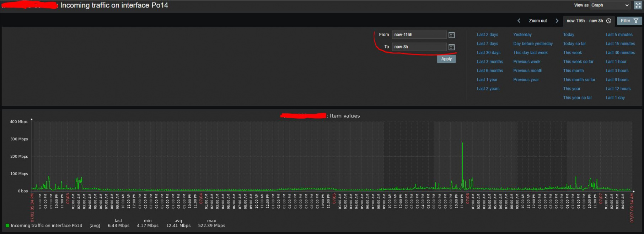Set range to Last 30 minutes
The image size is (644, 234).
coord(620,52)
